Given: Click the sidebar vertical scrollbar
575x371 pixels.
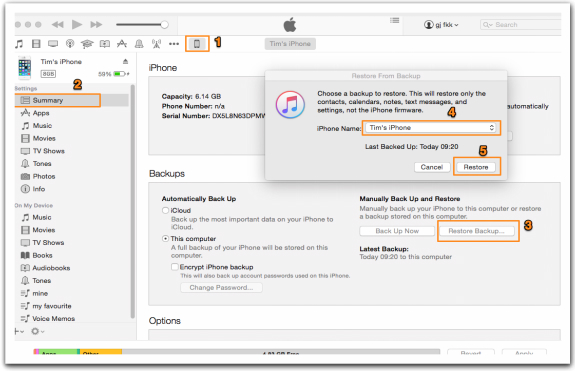Looking at the screenshot, I should click(133, 202).
